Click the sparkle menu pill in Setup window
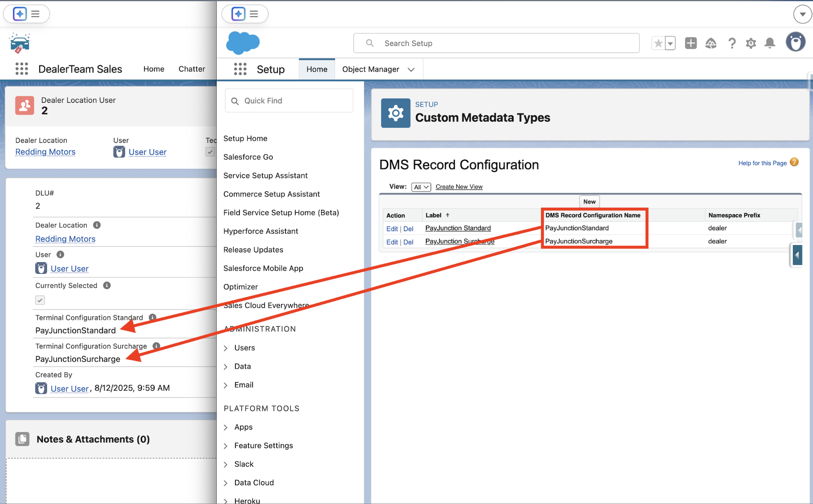 [x=245, y=14]
